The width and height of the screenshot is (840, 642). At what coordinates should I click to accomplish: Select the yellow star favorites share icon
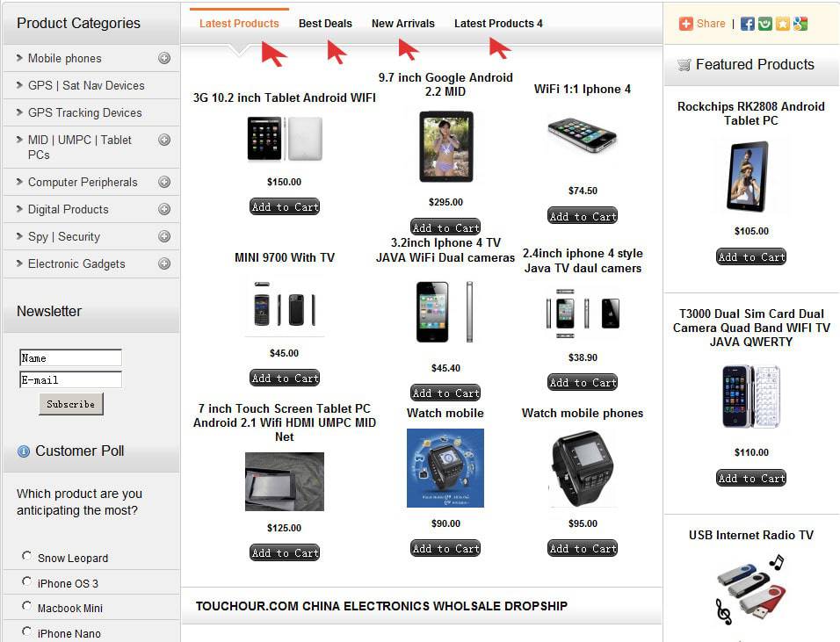click(x=781, y=24)
